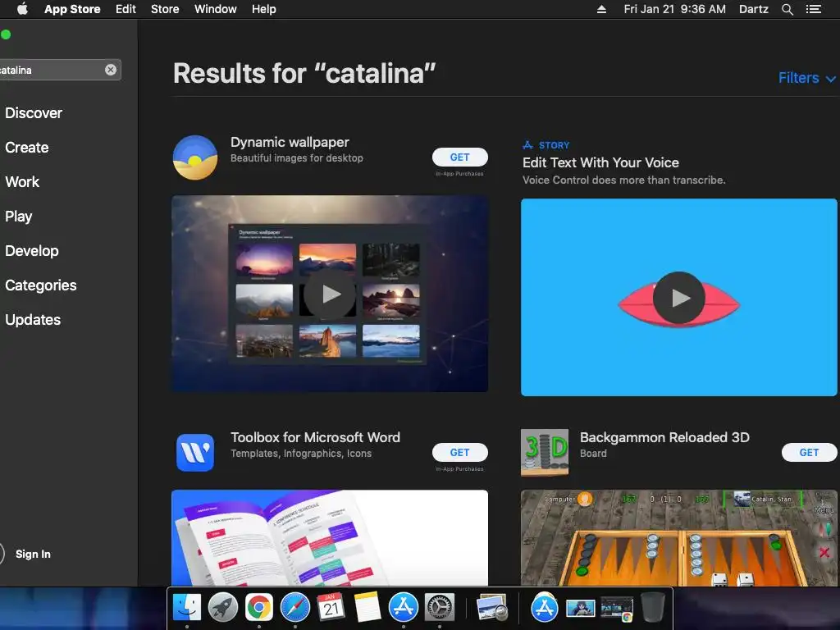Click the anime picture thumbnail in Dock
Screen dimensions: 840x630
coord(581,608)
